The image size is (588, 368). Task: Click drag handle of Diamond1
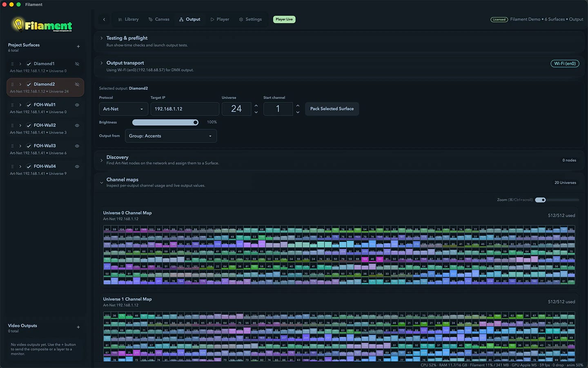point(12,64)
